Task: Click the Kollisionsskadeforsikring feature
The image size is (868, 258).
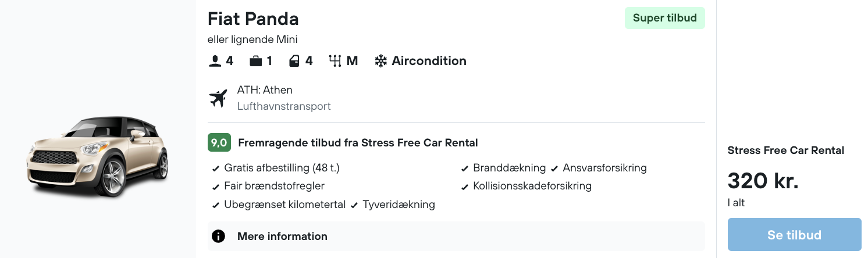Action: click(x=532, y=186)
